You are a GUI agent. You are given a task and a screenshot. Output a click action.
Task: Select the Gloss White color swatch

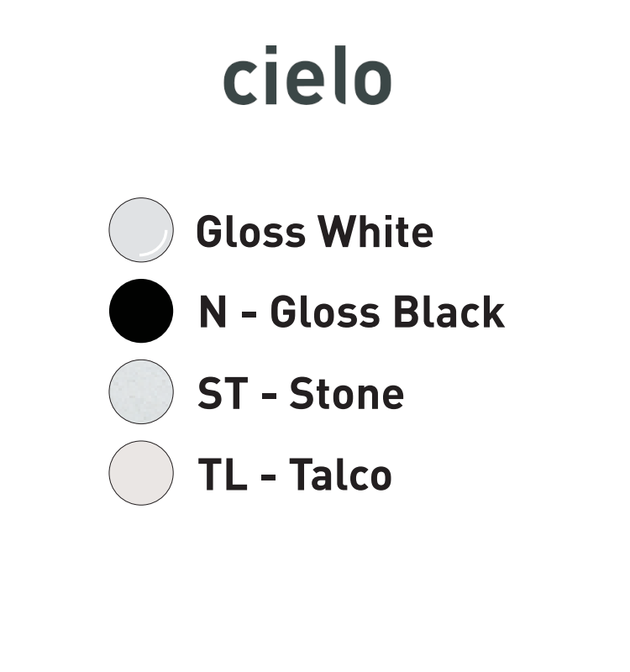(x=141, y=230)
